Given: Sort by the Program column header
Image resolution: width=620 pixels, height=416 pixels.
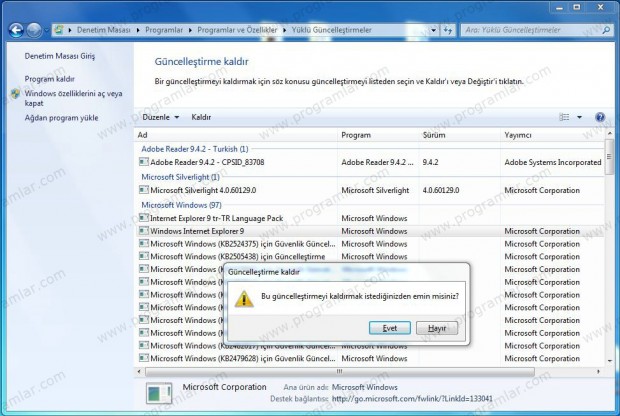Looking at the screenshot, I should pyautogui.click(x=379, y=135).
